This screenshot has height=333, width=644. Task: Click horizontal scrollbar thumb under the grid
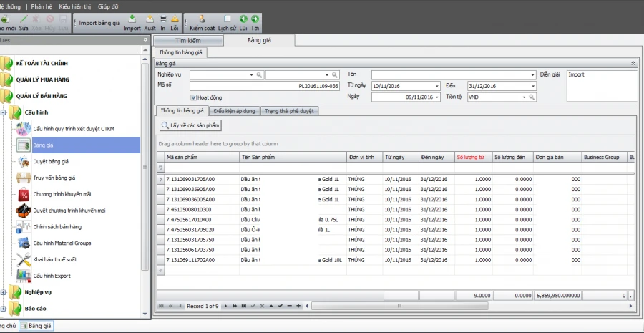pos(399,306)
